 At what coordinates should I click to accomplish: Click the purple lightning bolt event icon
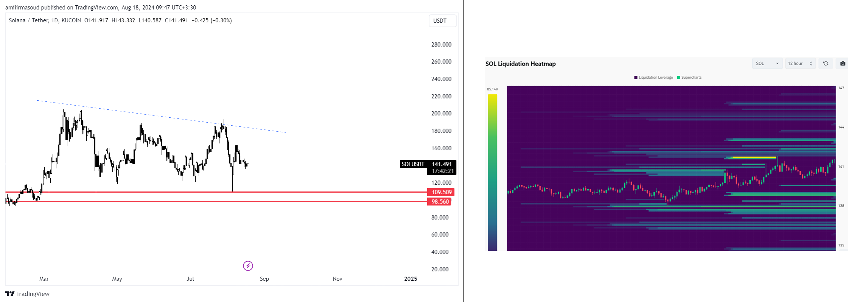coord(248,266)
